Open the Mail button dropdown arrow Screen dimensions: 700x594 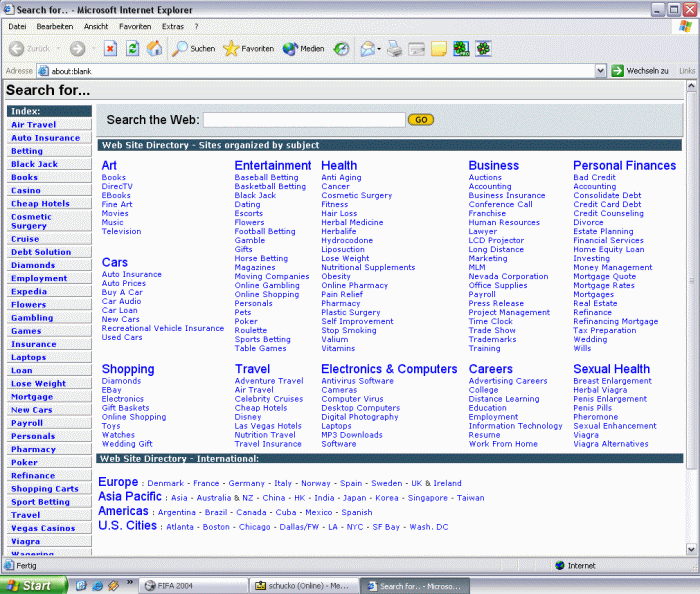click(379, 49)
